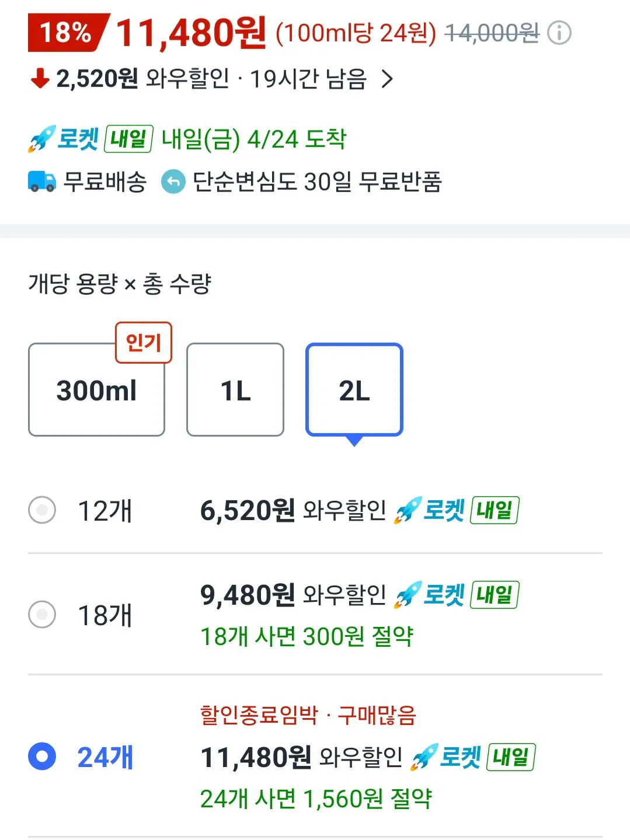Click the red down-arrow discount icon

pyautogui.click(x=40, y=78)
